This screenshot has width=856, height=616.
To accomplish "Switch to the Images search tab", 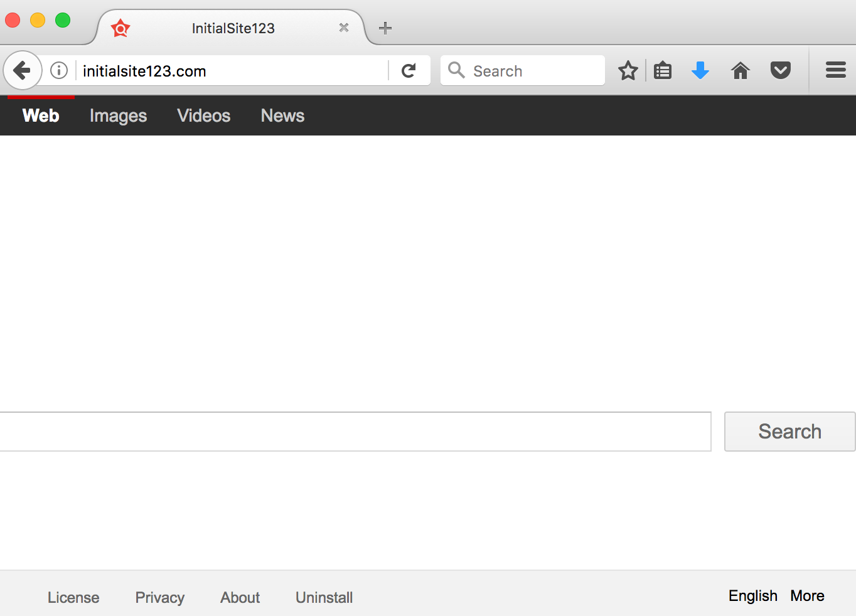I will point(118,116).
